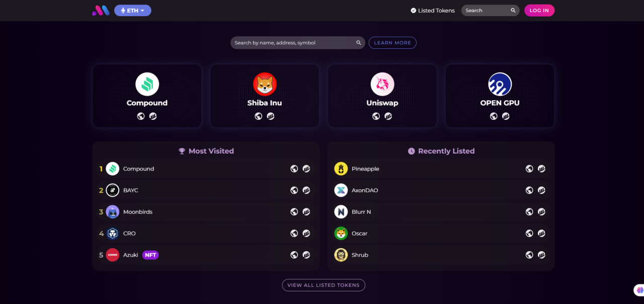Visit Moonbirds row's website globe icon
Viewport: 644px width, 304px height.
click(294, 212)
